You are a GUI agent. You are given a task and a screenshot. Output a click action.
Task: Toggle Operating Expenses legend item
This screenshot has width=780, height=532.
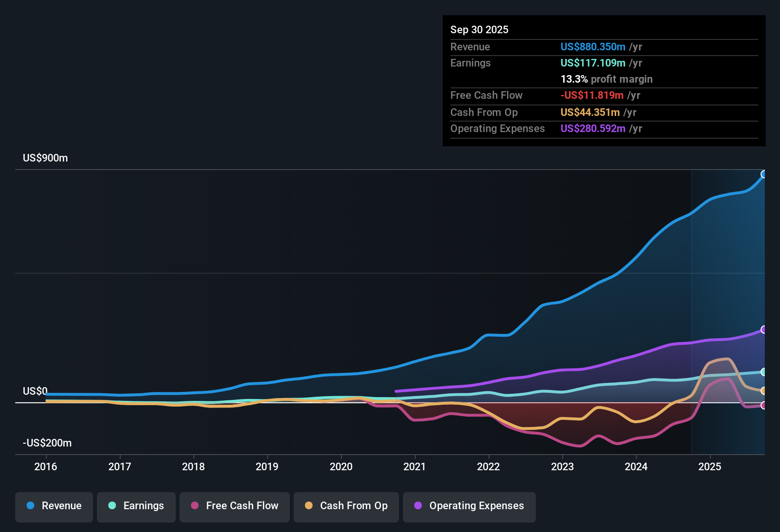469,506
